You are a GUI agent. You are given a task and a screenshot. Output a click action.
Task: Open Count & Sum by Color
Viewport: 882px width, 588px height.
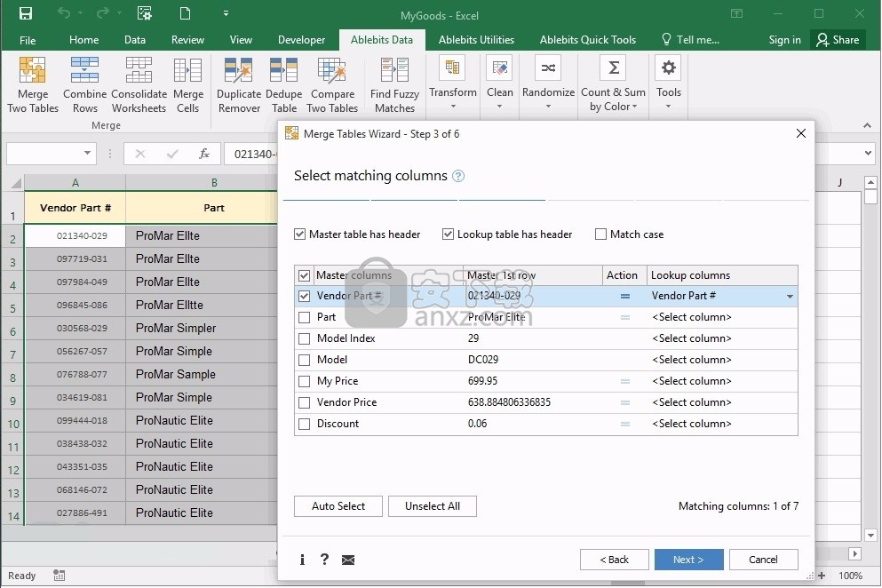[613, 83]
